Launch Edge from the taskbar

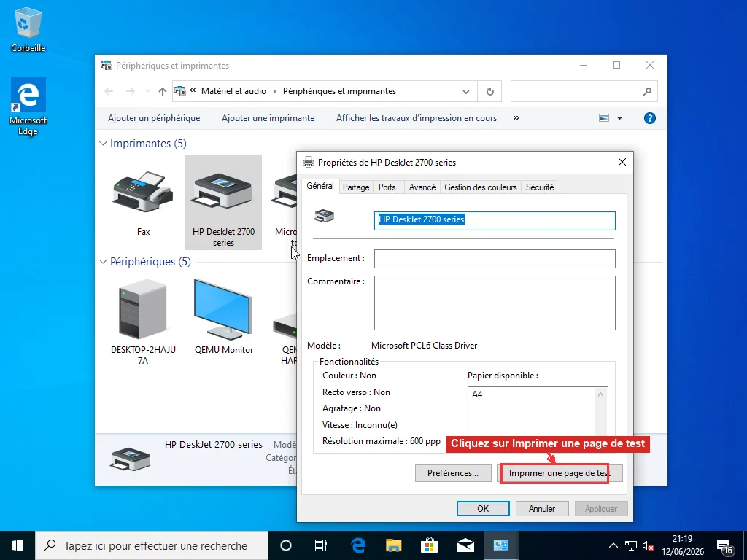click(x=358, y=545)
